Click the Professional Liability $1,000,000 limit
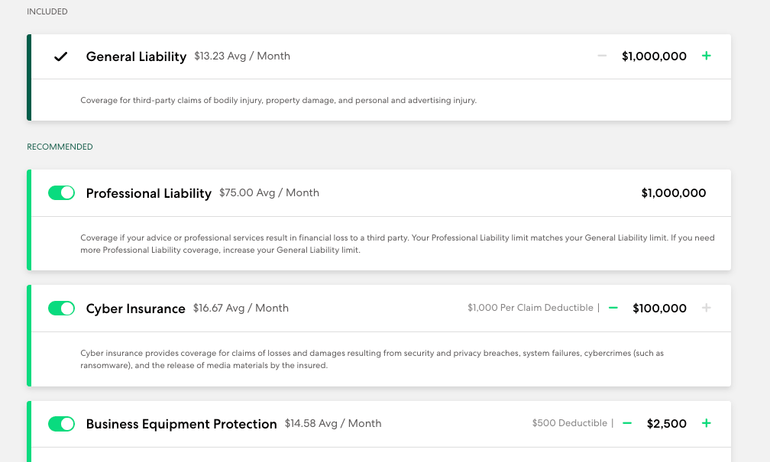This screenshot has height=462, width=770. [x=673, y=193]
